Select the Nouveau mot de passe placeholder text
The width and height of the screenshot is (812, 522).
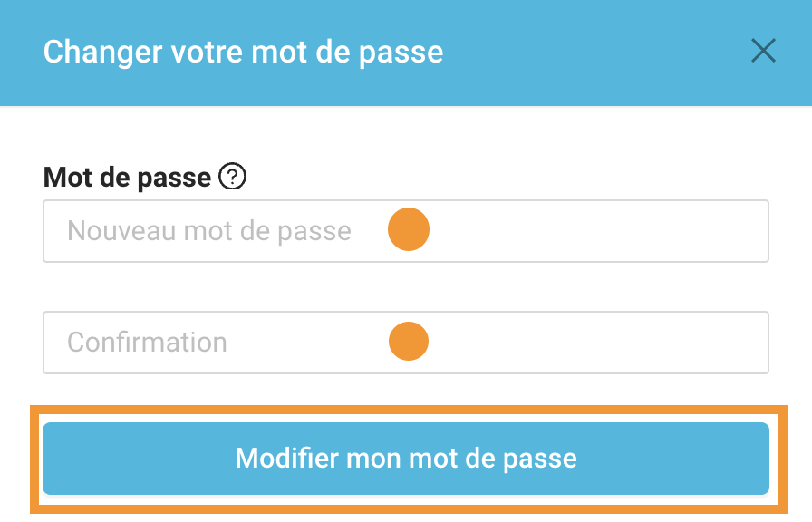(209, 231)
